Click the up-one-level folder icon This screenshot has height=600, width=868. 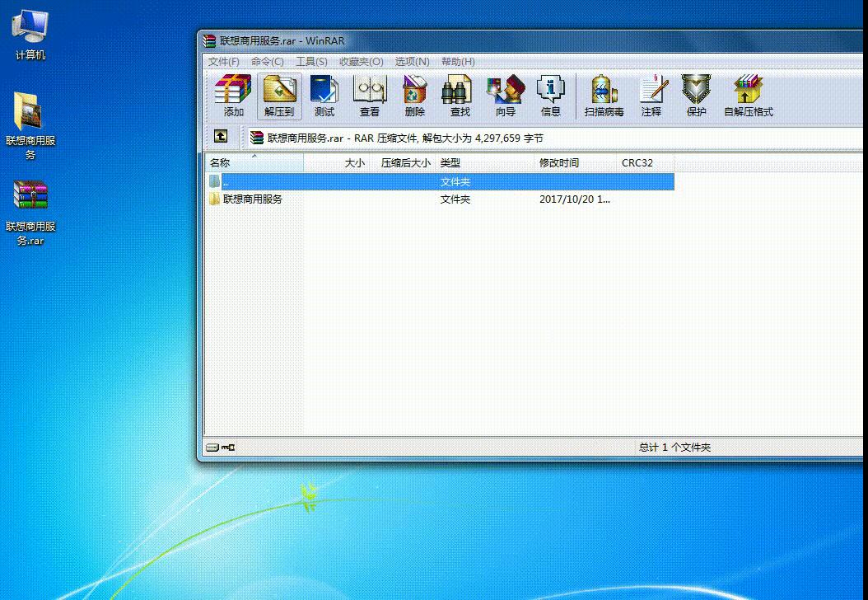[x=220, y=137]
